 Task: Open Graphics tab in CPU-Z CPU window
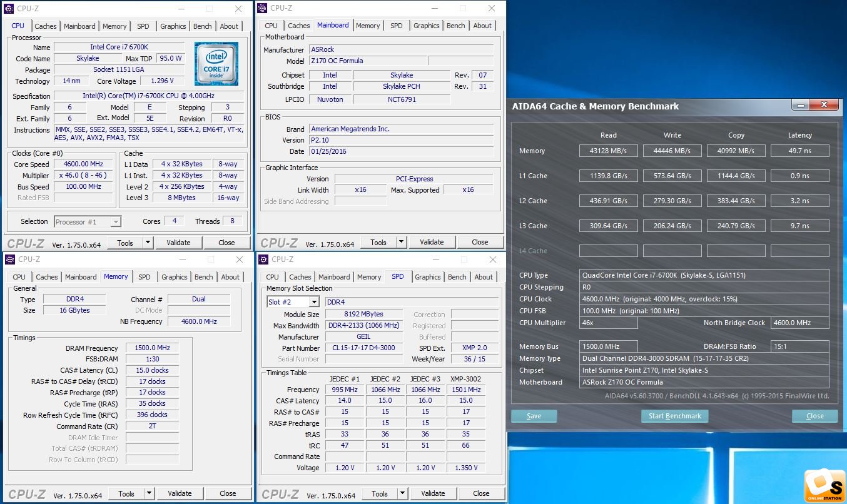tap(173, 26)
